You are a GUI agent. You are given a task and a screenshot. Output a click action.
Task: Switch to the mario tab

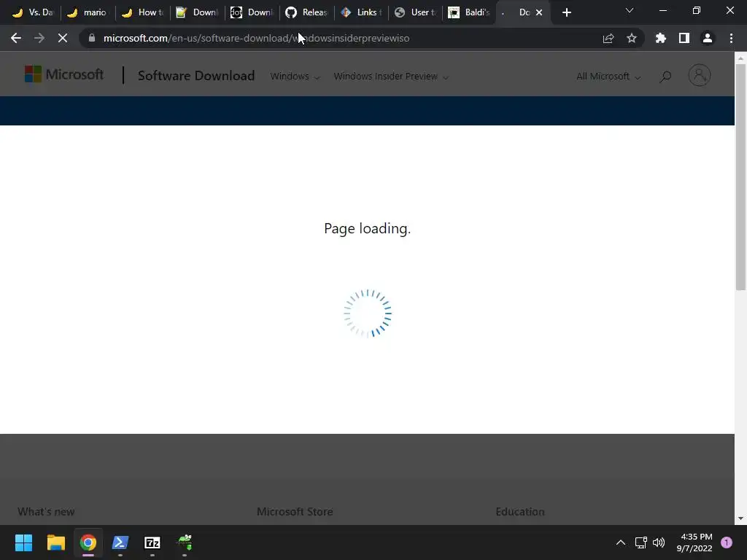[88, 12]
